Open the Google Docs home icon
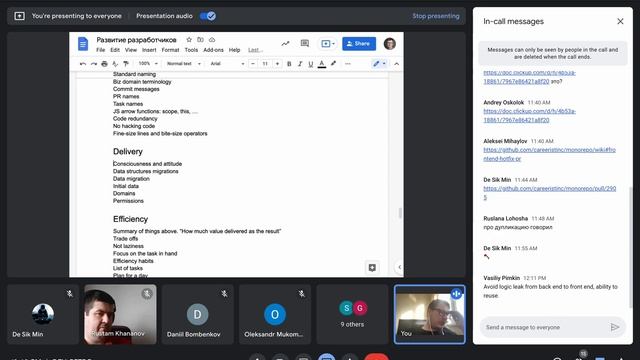The width and height of the screenshot is (640, 360). pos(83,44)
